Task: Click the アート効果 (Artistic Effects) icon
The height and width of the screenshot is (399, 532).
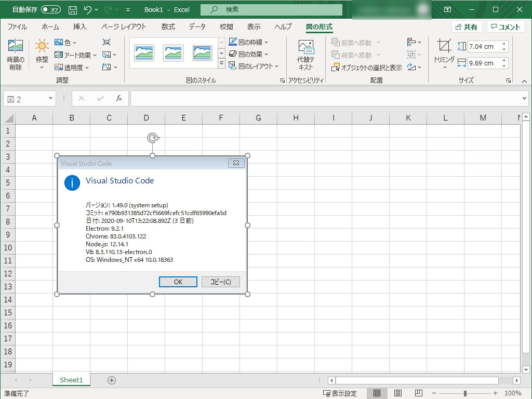Action: [70, 55]
